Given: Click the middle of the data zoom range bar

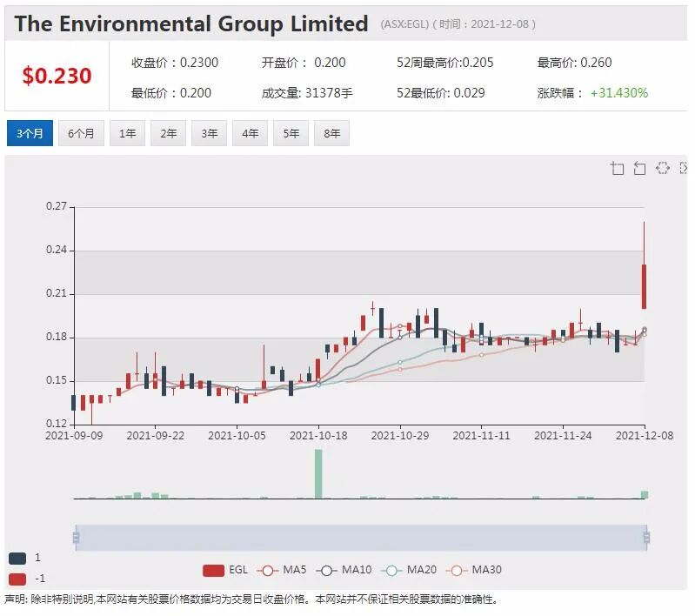Looking at the screenshot, I should tap(361, 538).
